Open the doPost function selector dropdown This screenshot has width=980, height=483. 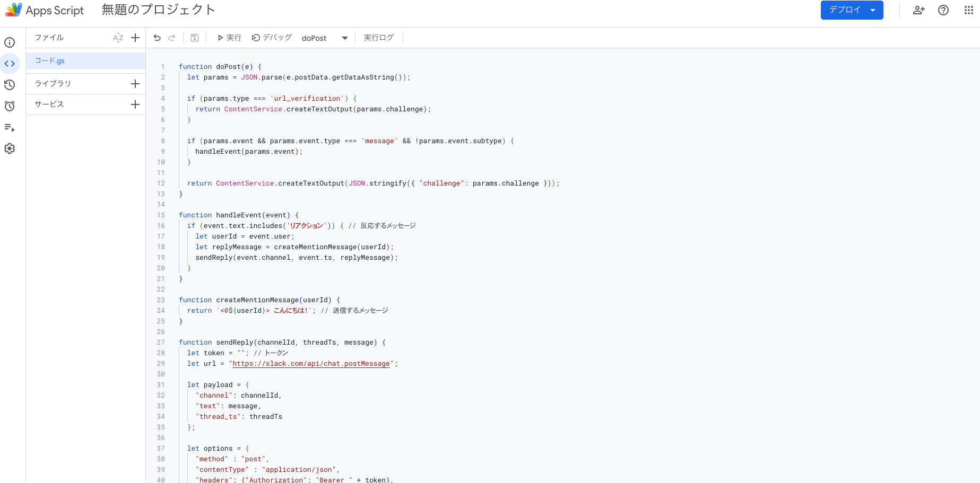coord(344,38)
